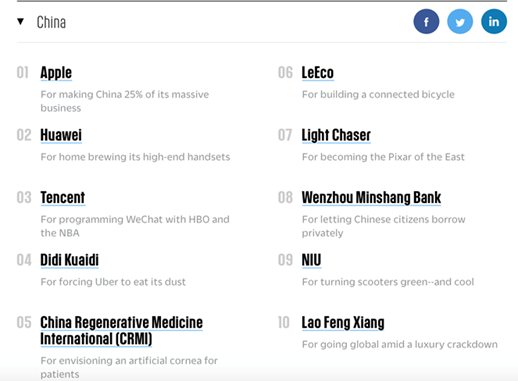Image resolution: width=518 pixels, height=381 pixels.
Task: Collapse the China section triangle
Action: click(20, 22)
